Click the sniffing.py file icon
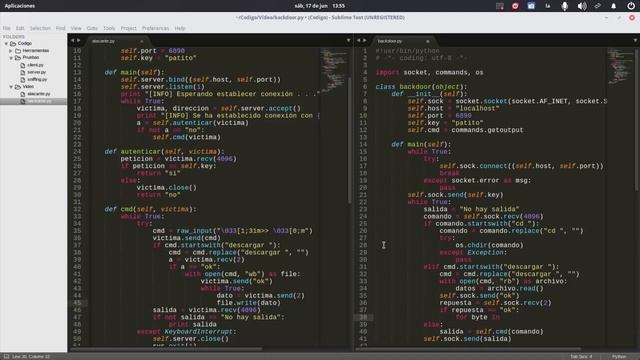 pos(23,80)
